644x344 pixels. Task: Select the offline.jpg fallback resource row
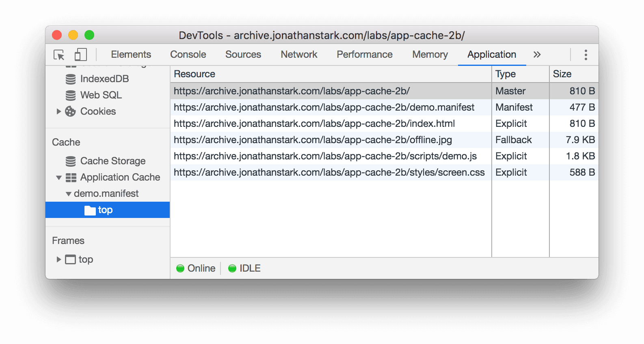click(x=313, y=139)
